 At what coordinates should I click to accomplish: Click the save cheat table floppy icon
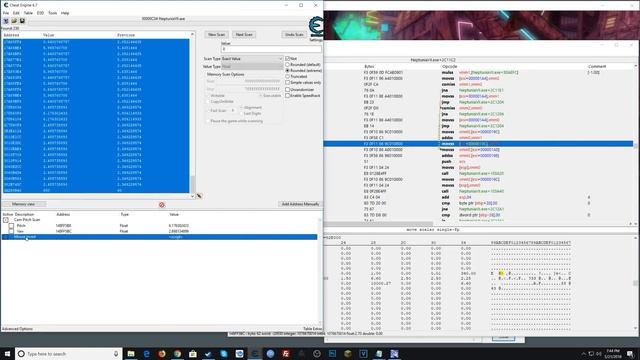click(22, 21)
